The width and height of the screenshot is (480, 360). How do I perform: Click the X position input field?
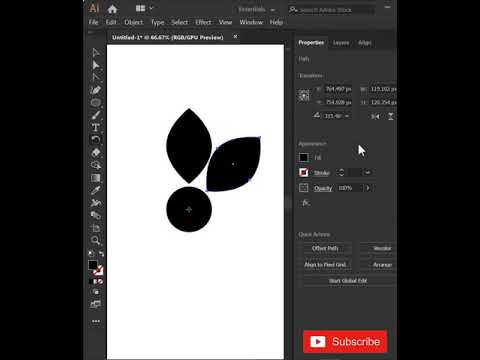click(x=338, y=89)
